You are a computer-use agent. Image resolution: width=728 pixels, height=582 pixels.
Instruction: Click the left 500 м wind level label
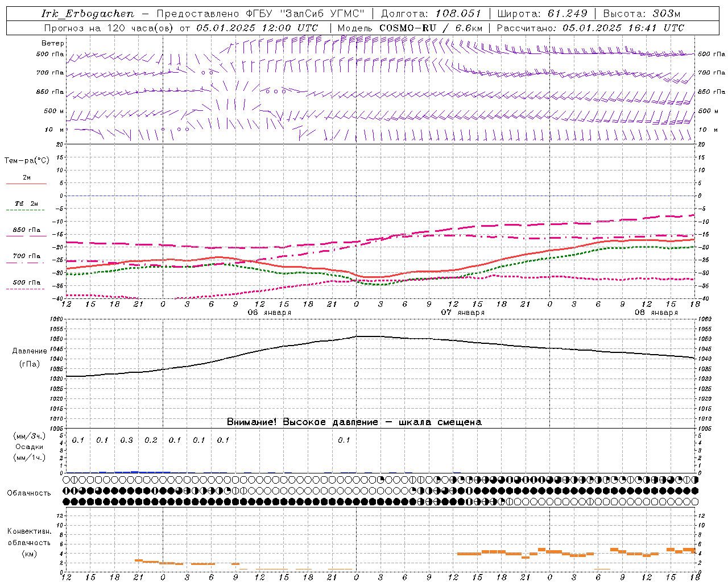(54, 111)
